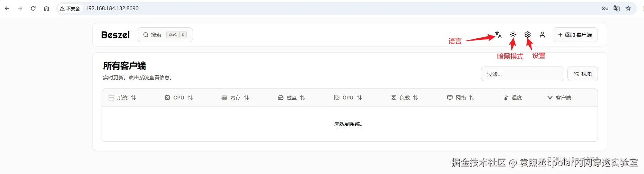The image size is (644, 174).
Task: Click the 未找到系统。 message text
Action: coord(348,124)
